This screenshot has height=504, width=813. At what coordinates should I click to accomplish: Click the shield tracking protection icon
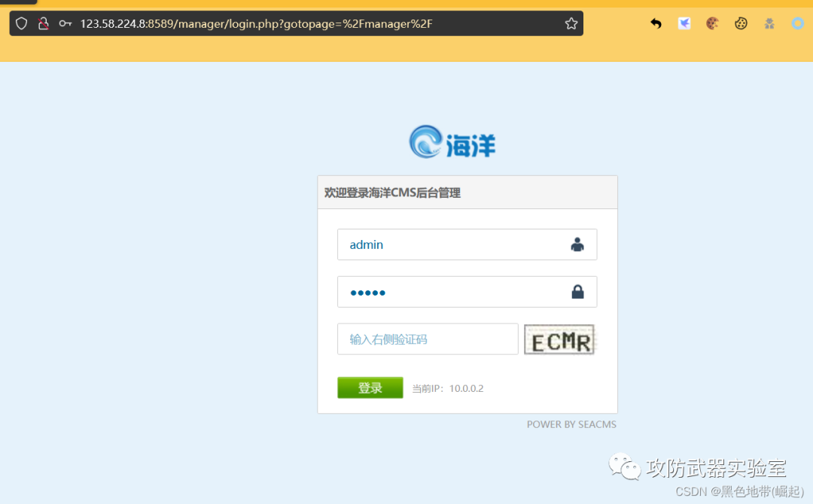pyautogui.click(x=21, y=24)
